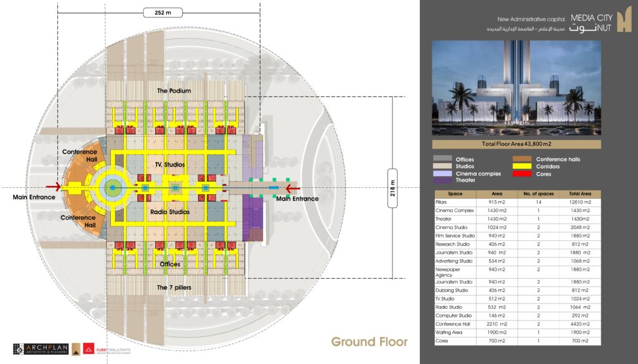Click the Radio Studios label on plan
638x364 pixels.
coord(170,212)
